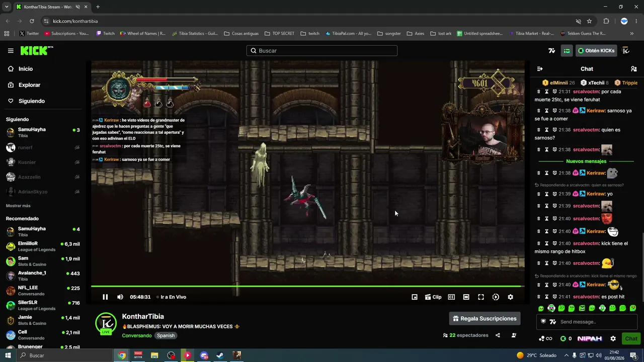Focus the Send message chat input
Viewport: 644px width, 362px height.
tap(587, 322)
